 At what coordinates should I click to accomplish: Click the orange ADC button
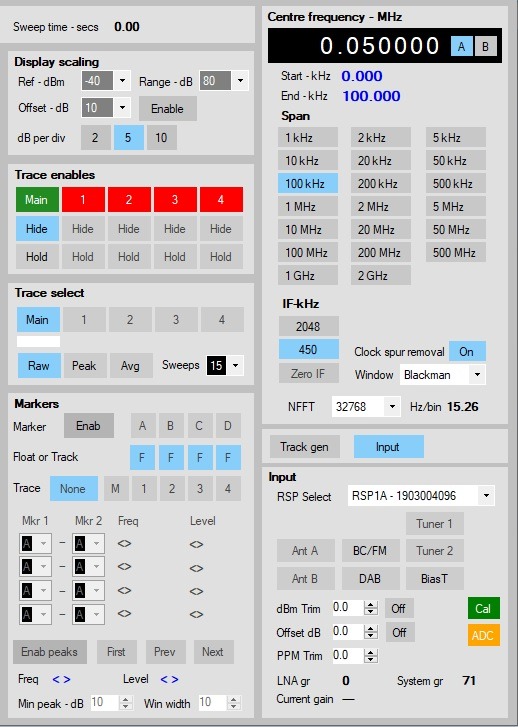point(484,635)
